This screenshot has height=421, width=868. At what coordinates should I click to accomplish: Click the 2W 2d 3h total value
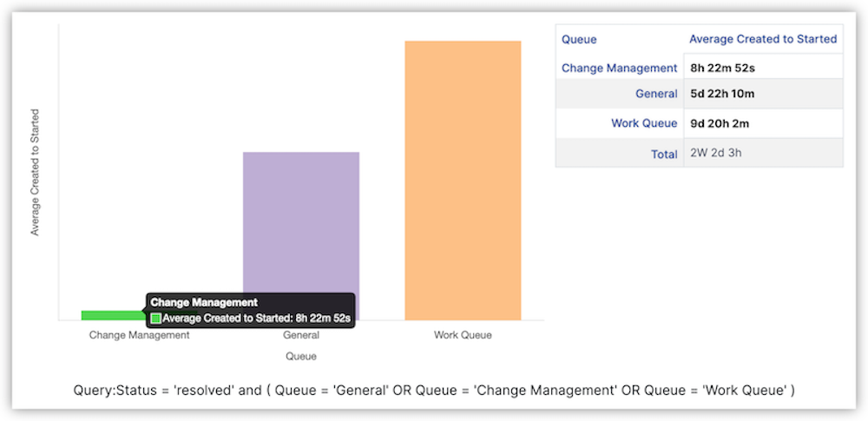716,153
